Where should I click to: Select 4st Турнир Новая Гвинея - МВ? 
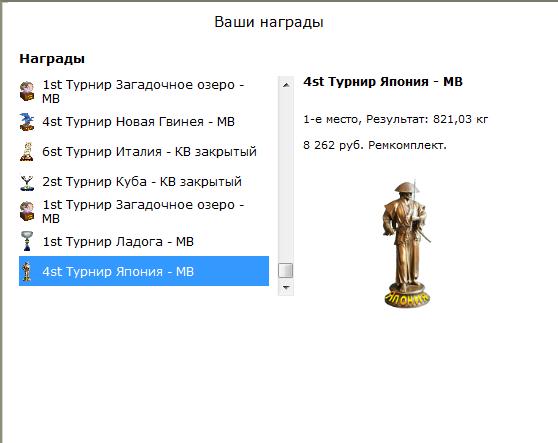coord(144,122)
